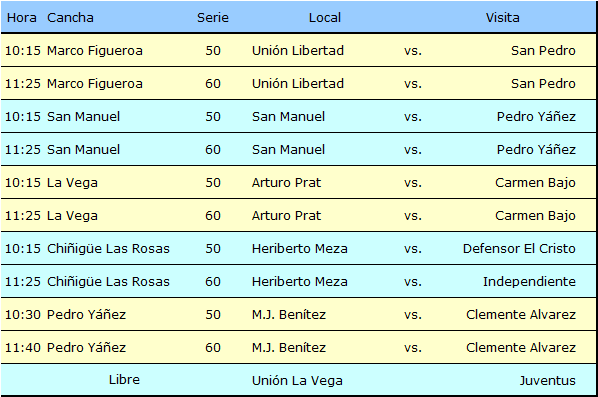
Task: Click M.J. Benítez in the 10:30 row
Action: coord(289,315)
